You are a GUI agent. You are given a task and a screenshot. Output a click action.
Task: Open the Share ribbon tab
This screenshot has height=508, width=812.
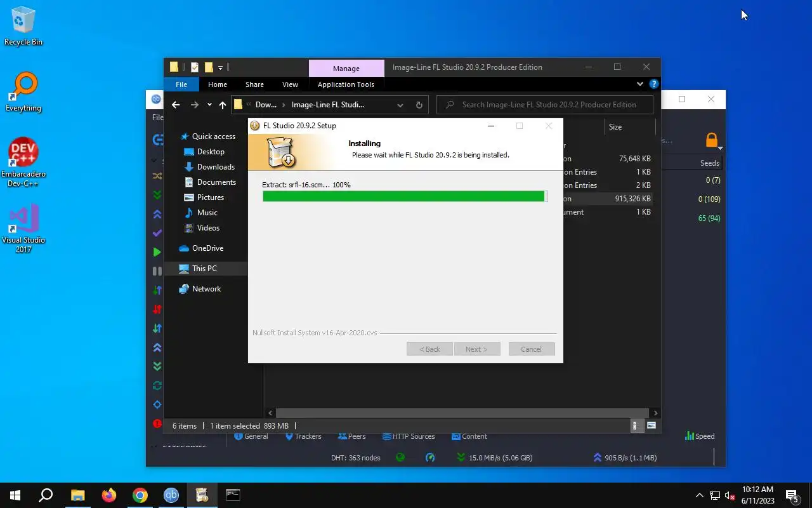[254, 84]
